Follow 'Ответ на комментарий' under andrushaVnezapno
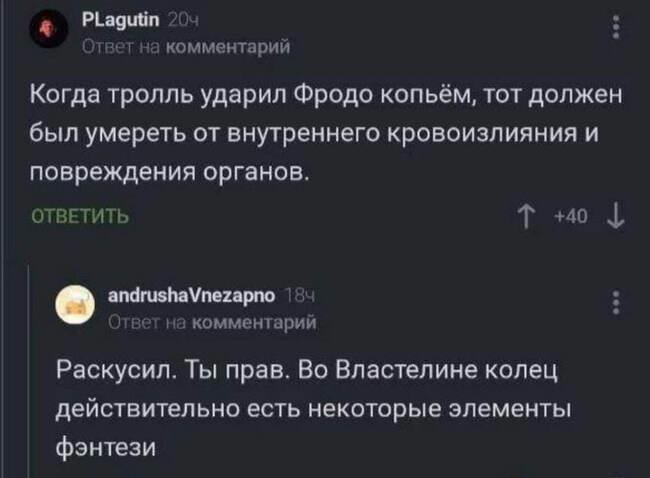The height and width of the screenshot is (478, 650). (x=210, y=318)
